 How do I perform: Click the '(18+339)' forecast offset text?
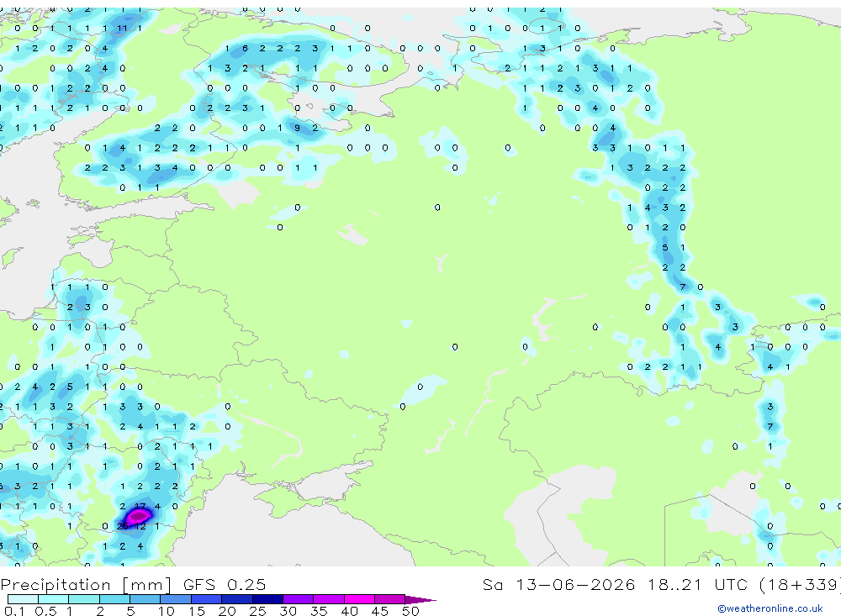click(801, 584)
